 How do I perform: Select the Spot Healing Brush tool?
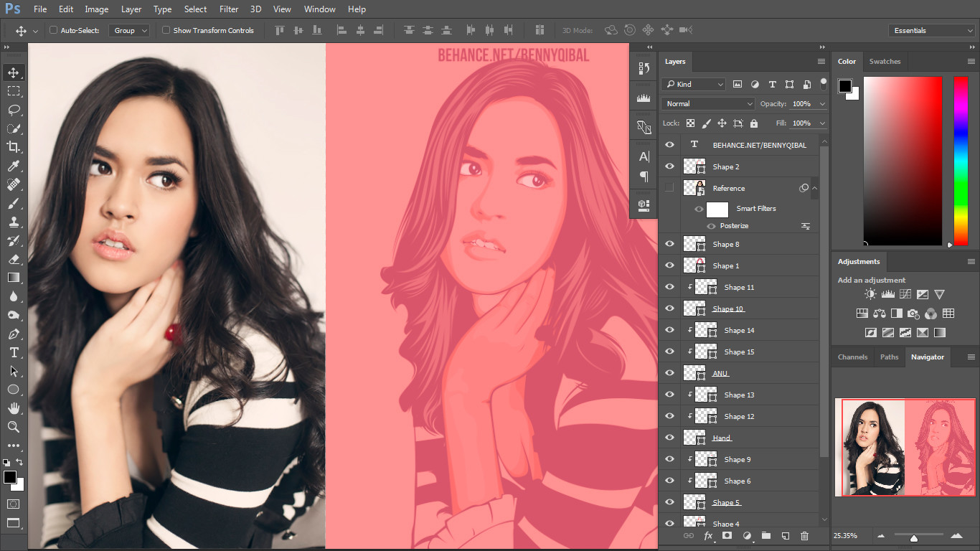click(14, 185)
